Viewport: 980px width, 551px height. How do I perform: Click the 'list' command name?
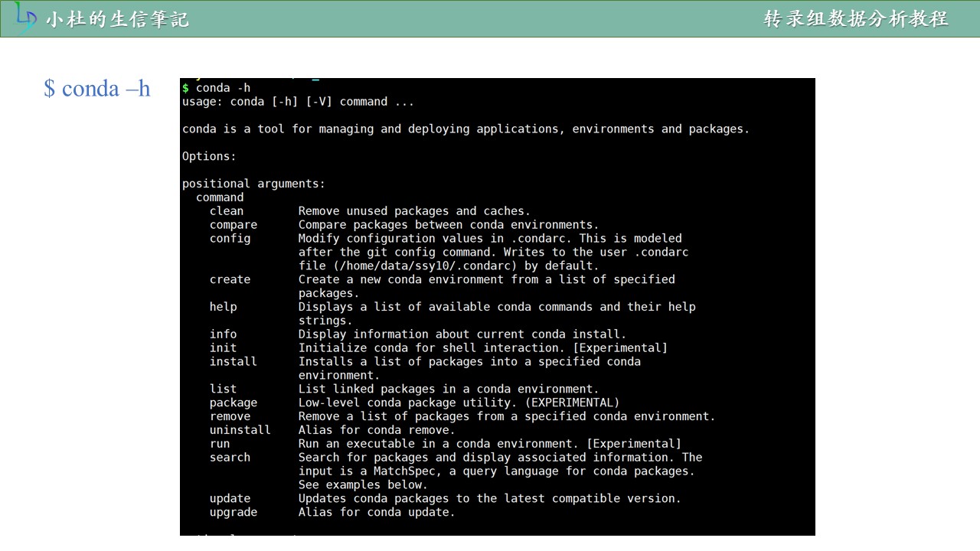(x=223, y=390)
